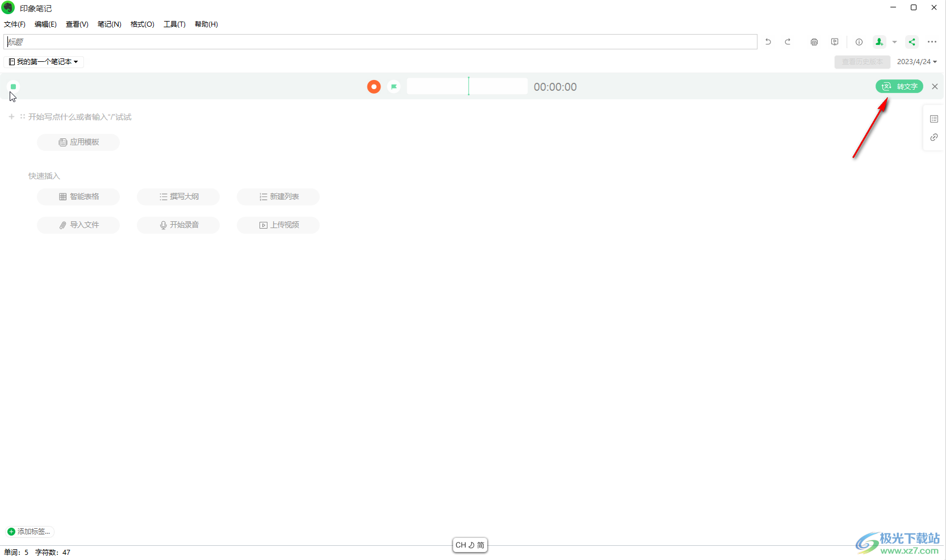The height and width of the screenshot is (560, 946).
Task: Click the redo arrow icon
Action: coord(788,42)
